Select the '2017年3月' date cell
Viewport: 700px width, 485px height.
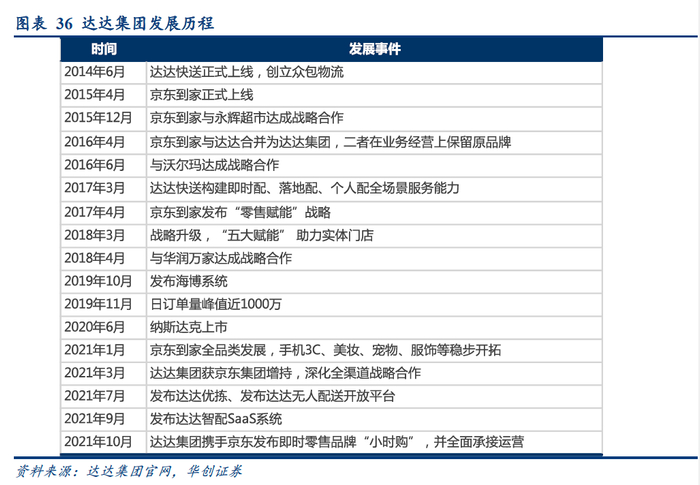pos(104,188)
